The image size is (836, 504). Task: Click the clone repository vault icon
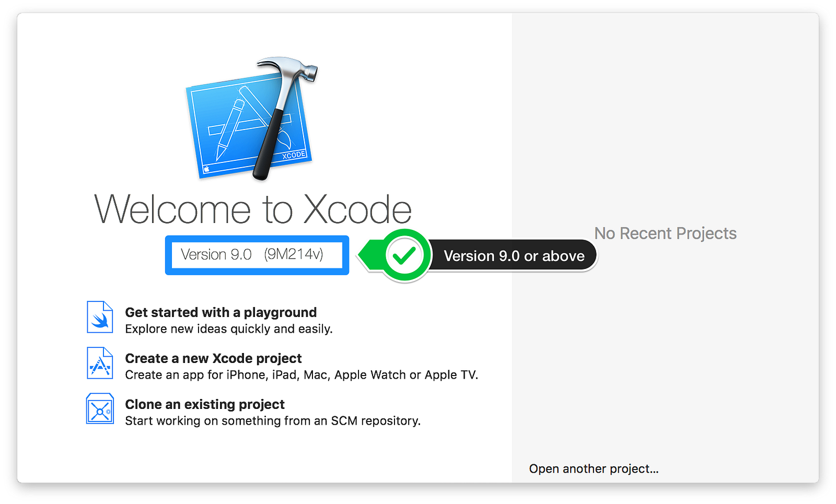pyautogui.click(x=100, y=409)
